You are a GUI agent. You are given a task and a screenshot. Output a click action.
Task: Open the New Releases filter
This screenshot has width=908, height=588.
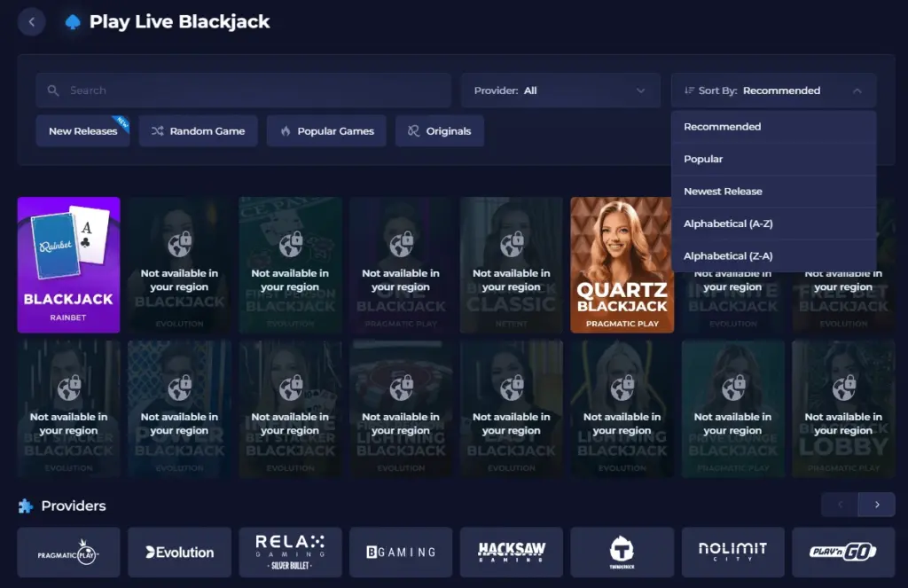pos(82,131)
